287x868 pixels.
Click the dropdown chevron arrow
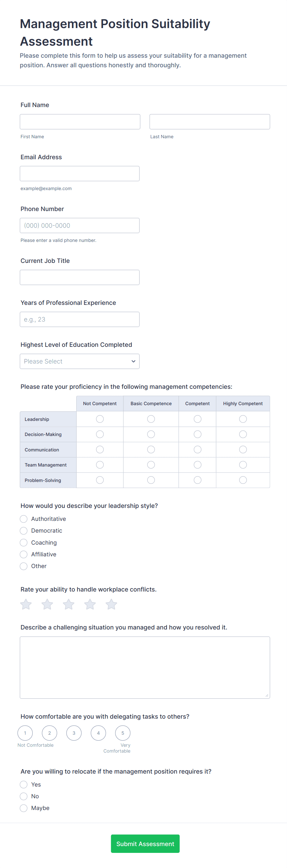coord(133,361)
